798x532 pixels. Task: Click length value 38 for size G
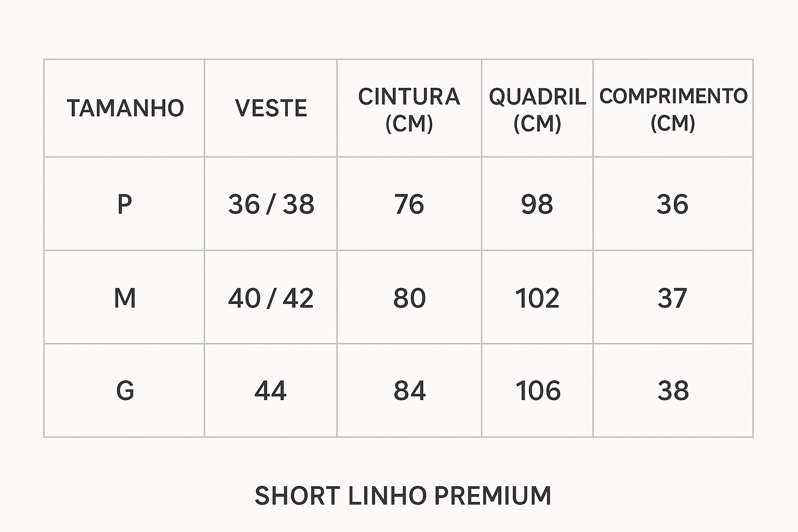point(673,391)
